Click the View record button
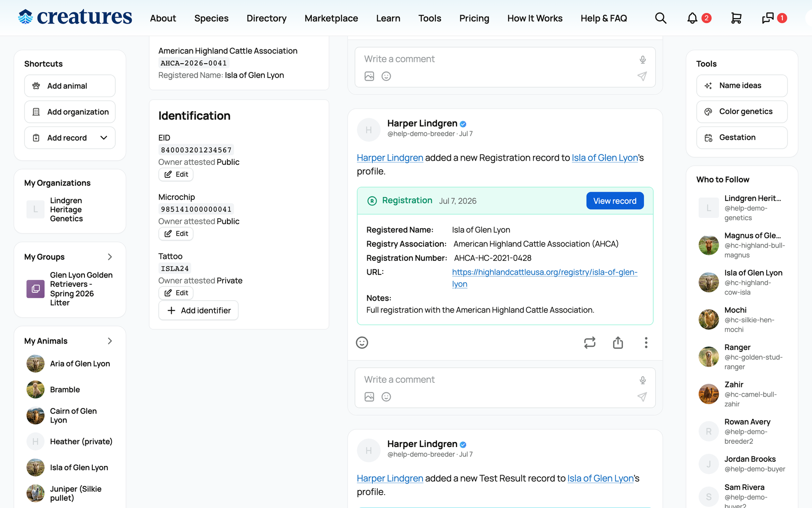Screen dimensions: 812x508 pyautogui.click(x=615, y=201)
